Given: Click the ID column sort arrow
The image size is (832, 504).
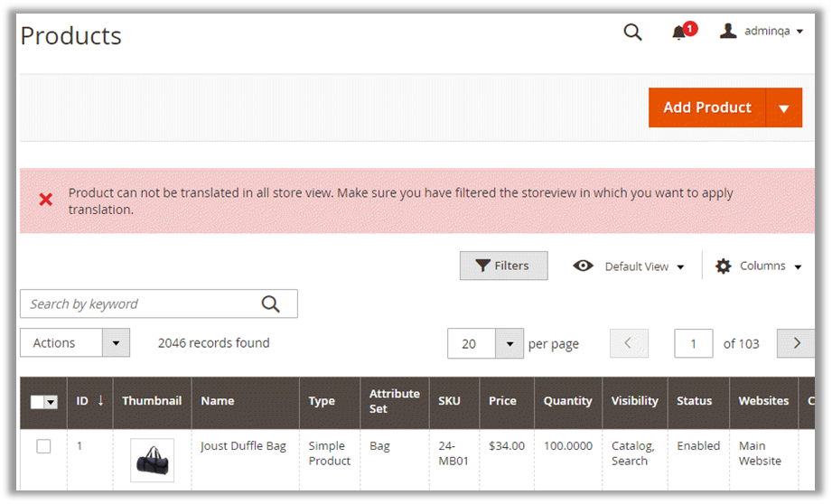Looking at the screenshot, I should [100, 400].
